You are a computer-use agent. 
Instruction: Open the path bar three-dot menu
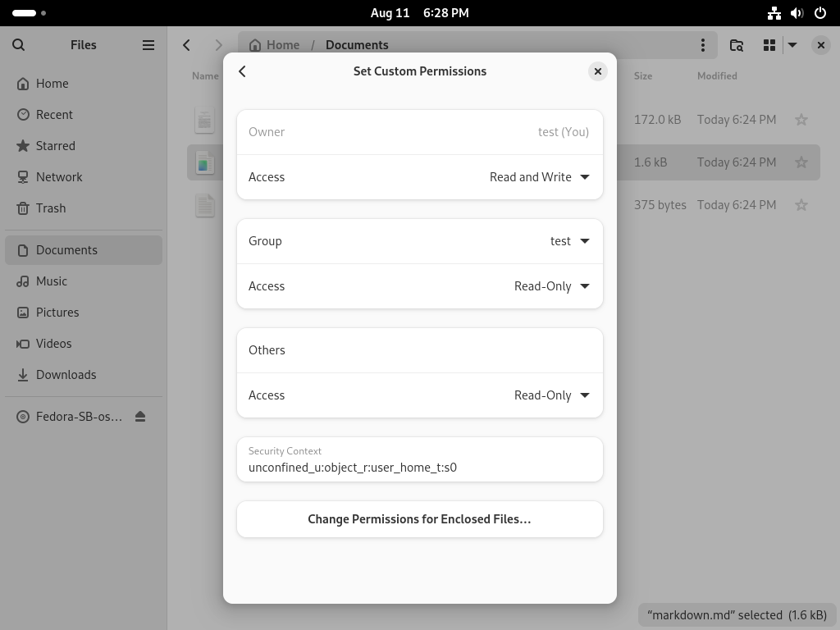pyautogui.click(x=703, y=45)
